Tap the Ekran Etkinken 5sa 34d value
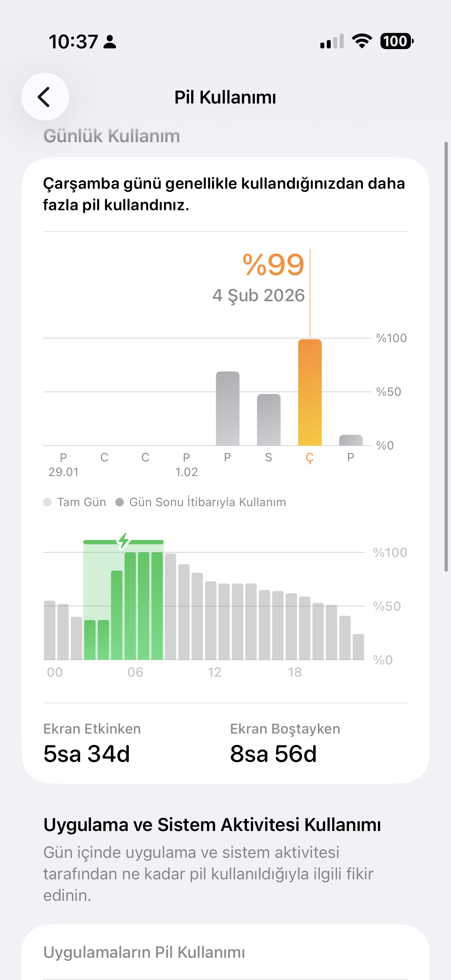This screenshot has height=980, width=451. click(87, 754)
